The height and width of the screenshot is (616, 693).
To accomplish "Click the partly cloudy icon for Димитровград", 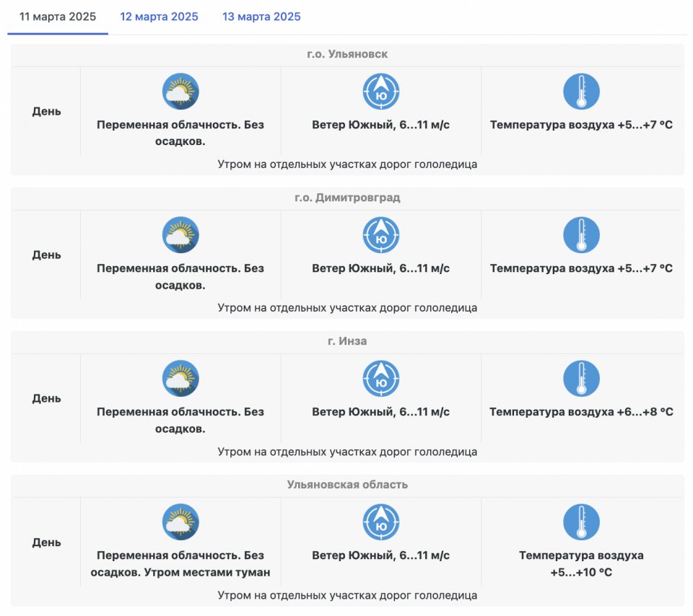I will click(180, 235).
